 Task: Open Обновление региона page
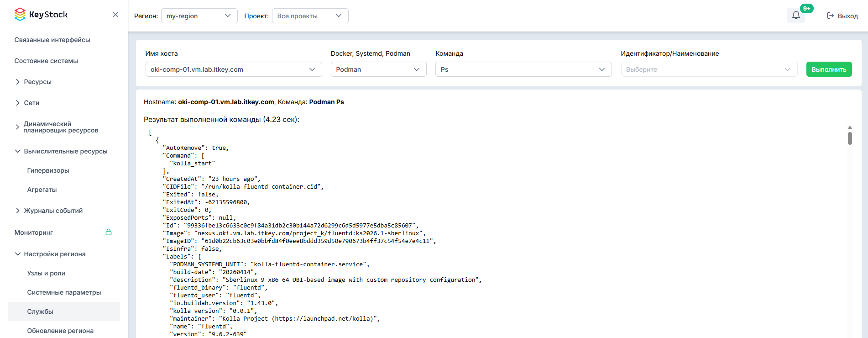(60, 331)
